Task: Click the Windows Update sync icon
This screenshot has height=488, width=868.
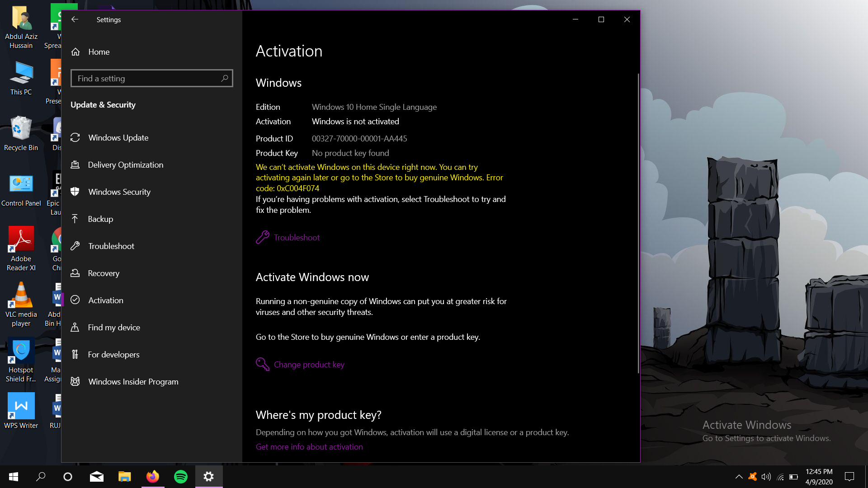Action: coord(75,138)
